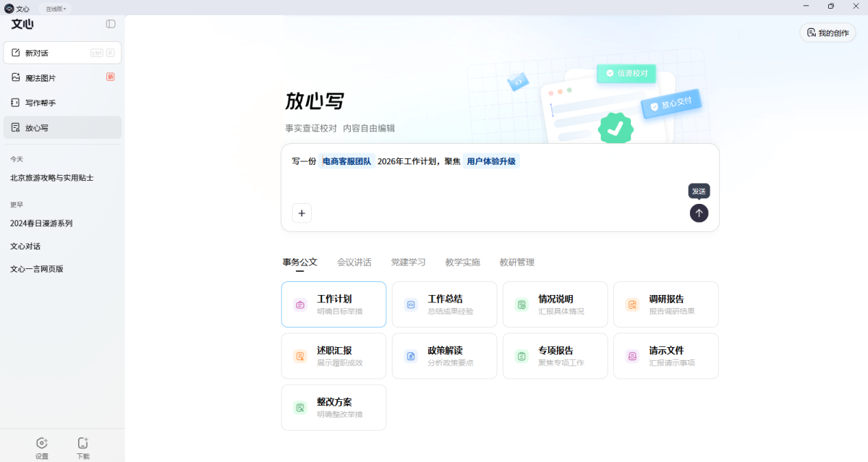Select the 工作计划 template card
Screen dimensions: 868x462
click(333, 304)
